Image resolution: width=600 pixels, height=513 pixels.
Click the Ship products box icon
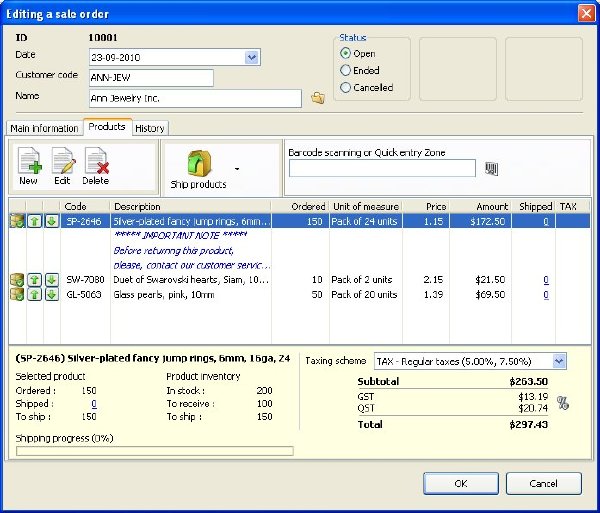(x=200, y=164)
